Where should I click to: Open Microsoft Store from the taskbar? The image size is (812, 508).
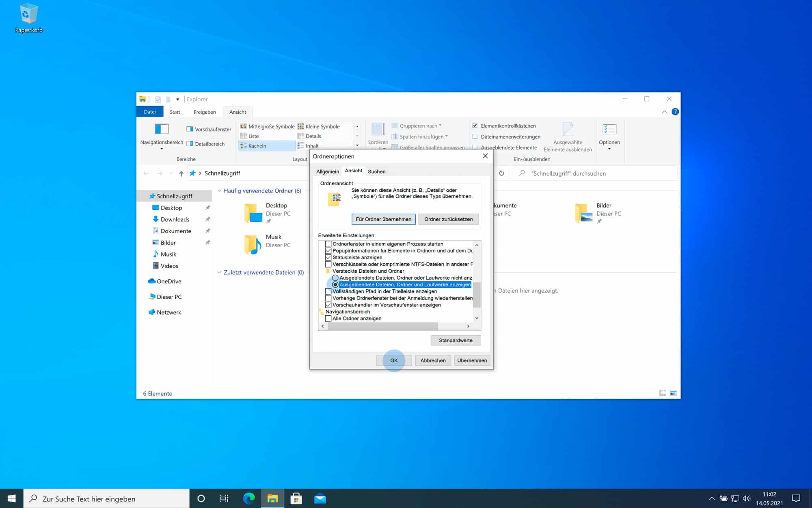(x=296, y=498)
